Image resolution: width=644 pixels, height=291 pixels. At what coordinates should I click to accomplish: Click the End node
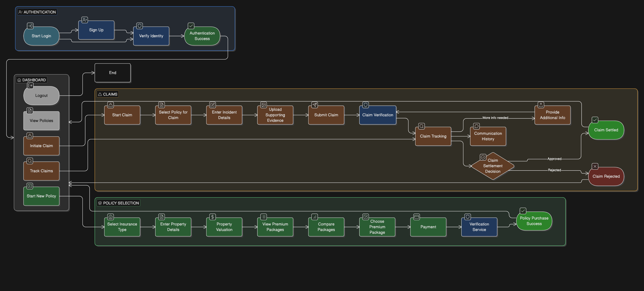[113, 73]
